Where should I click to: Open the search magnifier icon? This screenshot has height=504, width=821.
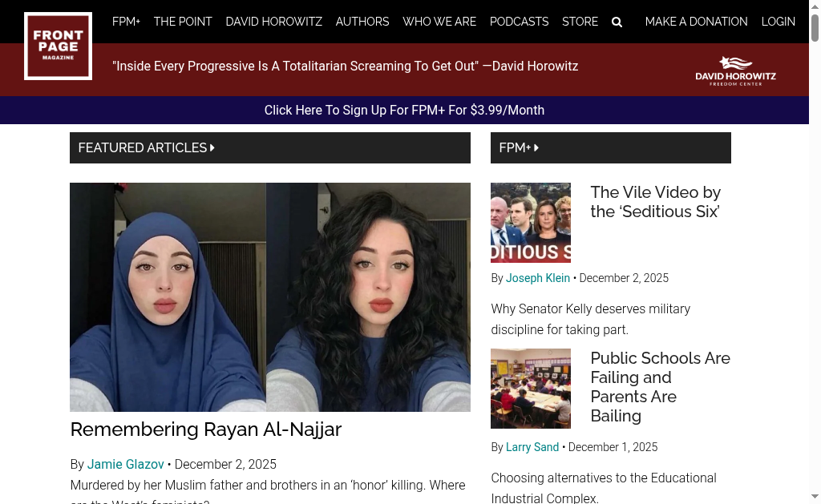tap(617, 22)
